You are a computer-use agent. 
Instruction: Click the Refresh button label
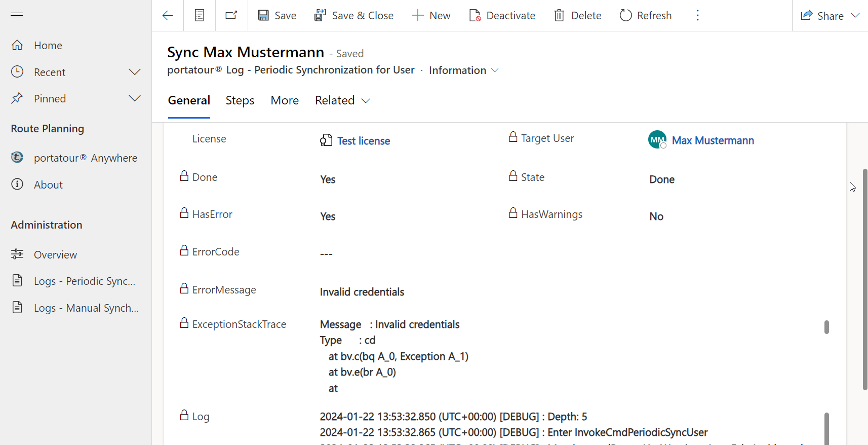pyautogui.click(x=654, y=16)
